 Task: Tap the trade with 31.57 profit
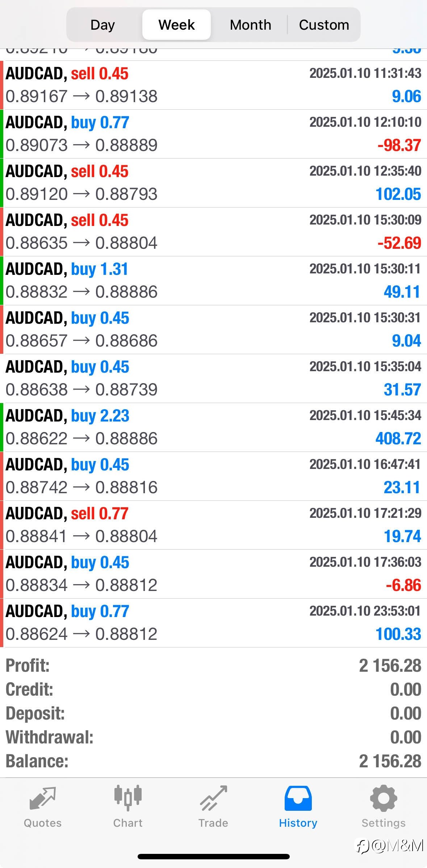[213, 378]
